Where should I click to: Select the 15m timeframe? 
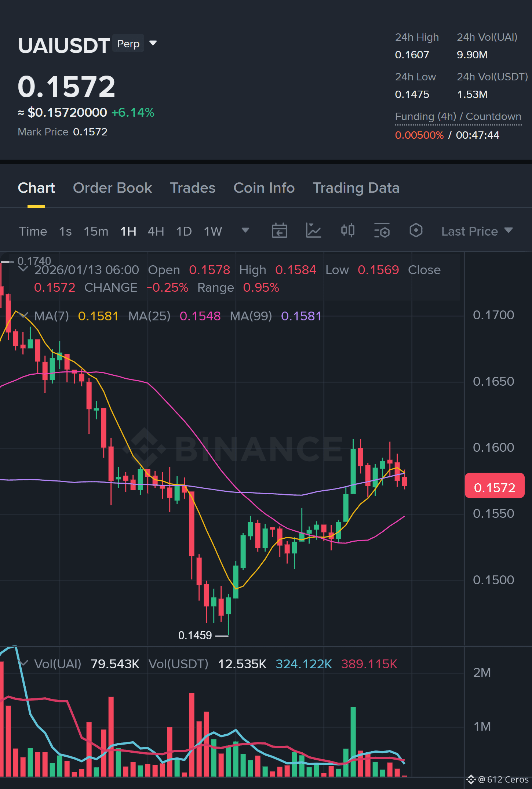pos(96,231)
